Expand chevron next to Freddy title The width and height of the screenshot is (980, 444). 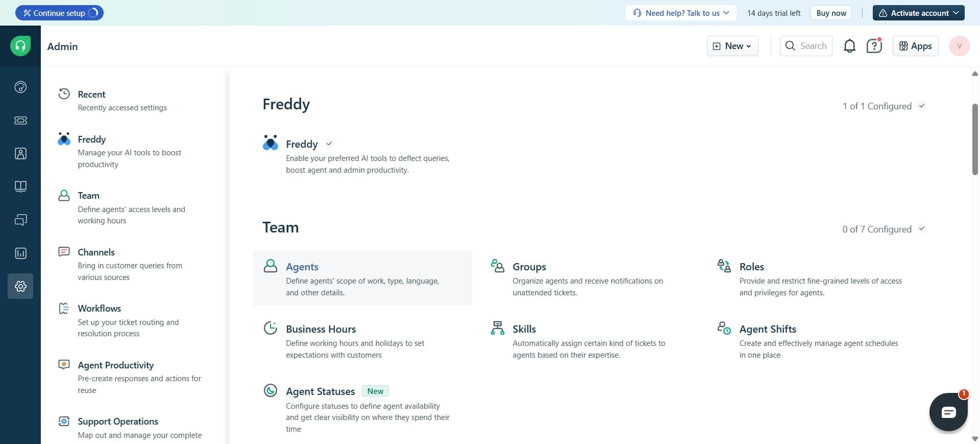(x=329, y=144)
